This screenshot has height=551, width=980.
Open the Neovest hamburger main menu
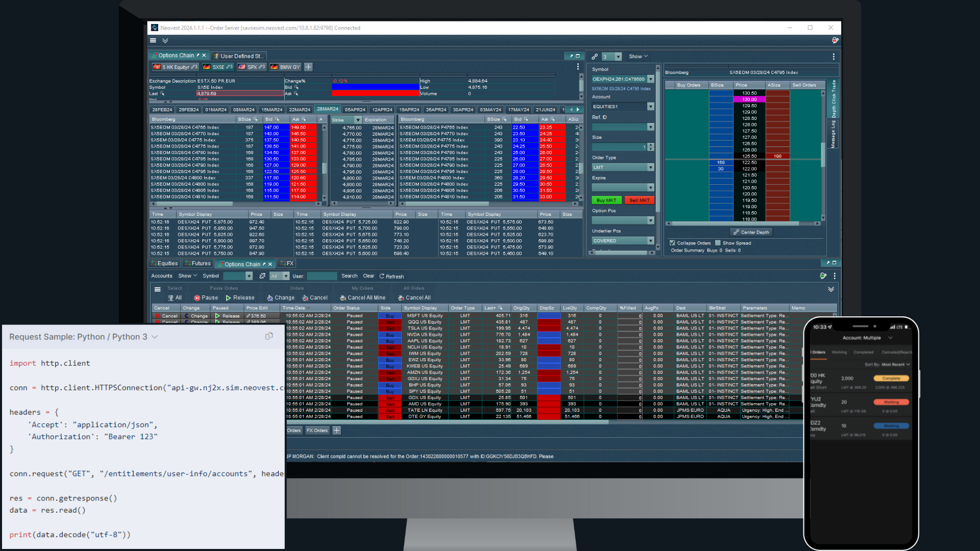coord(153,40)
